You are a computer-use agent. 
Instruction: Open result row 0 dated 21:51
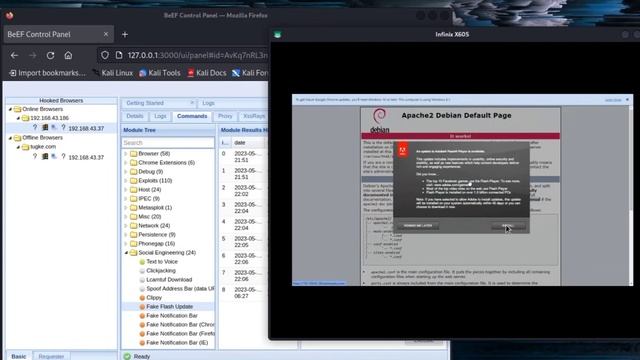[243, 157]
